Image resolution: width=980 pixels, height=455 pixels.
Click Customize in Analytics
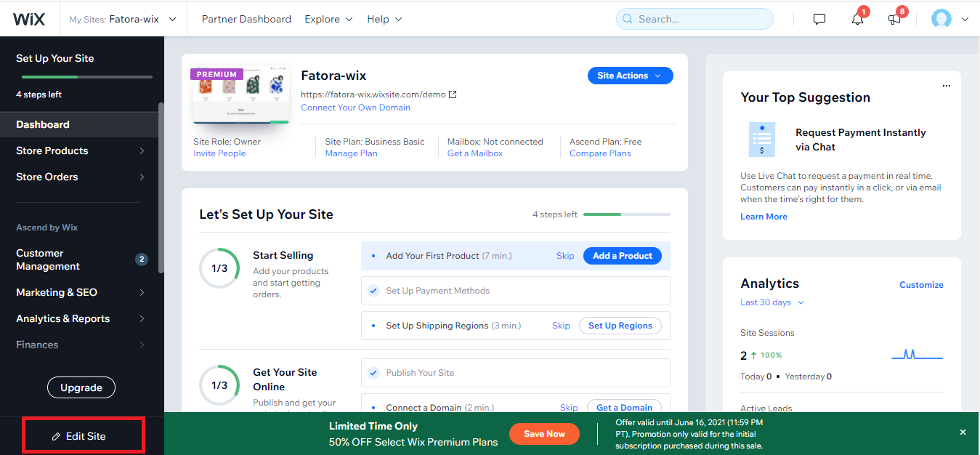click(x=921, y=285)
